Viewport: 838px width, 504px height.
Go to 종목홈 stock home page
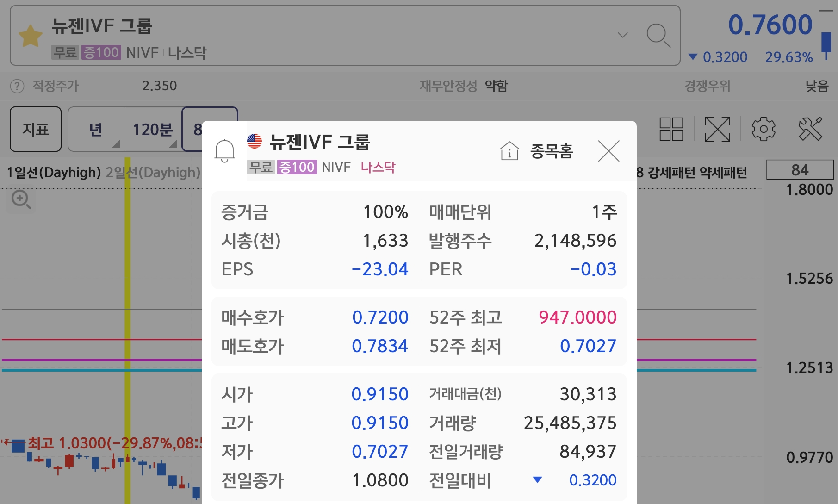pos(551,151)
